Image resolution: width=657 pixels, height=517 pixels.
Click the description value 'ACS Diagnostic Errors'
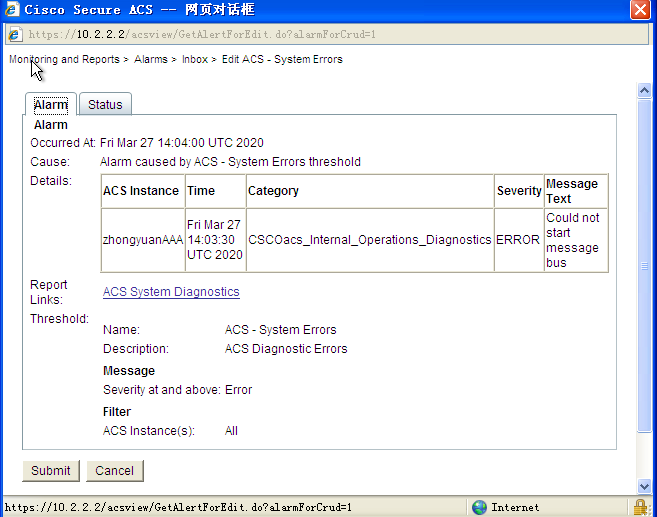(286, 349)
